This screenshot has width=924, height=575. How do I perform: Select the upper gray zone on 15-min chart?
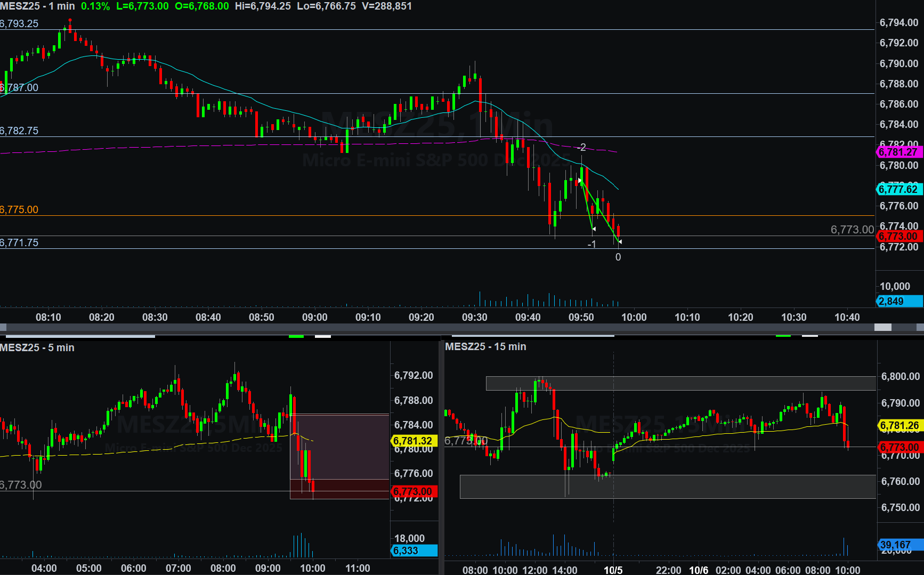(680, 383)
